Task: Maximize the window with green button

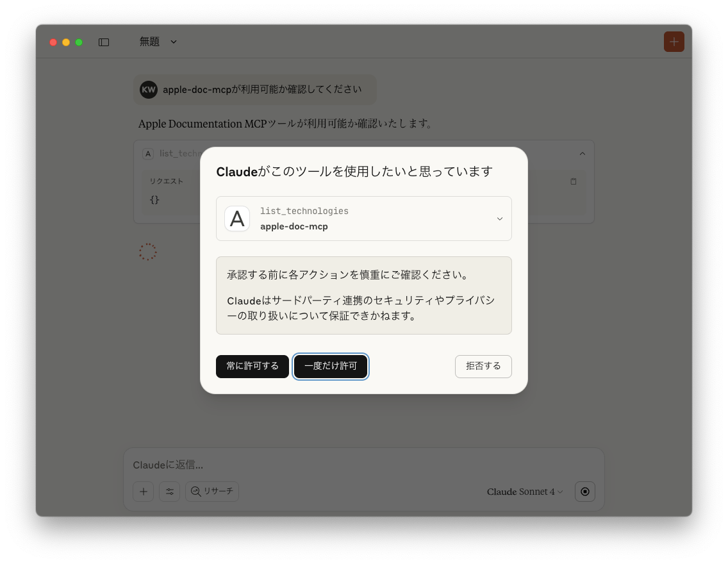Action: coord(79,42)
